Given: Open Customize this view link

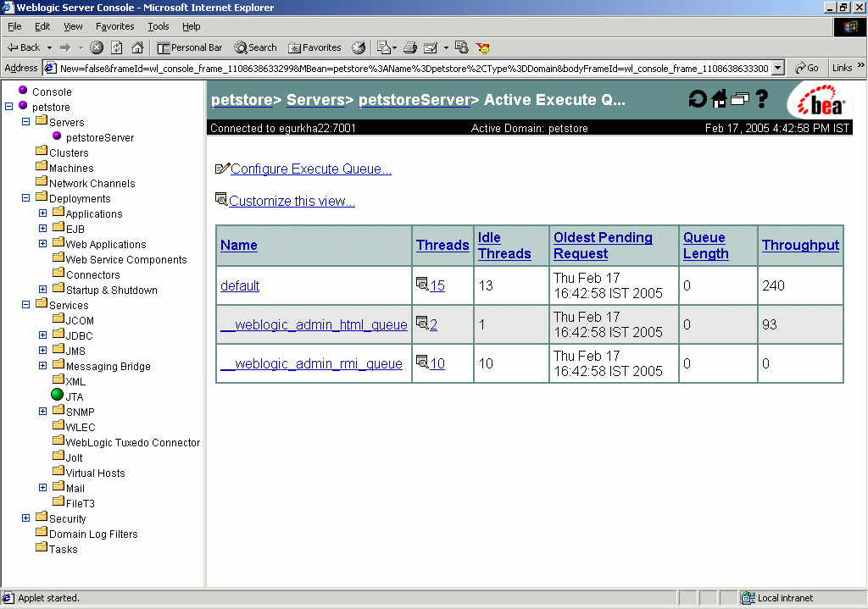Looking at the screenshot, I should [292, 201].
